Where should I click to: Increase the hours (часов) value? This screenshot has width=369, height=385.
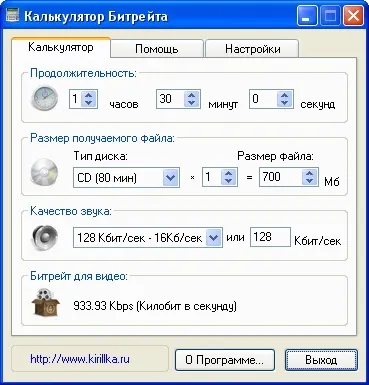click(89, 95)
